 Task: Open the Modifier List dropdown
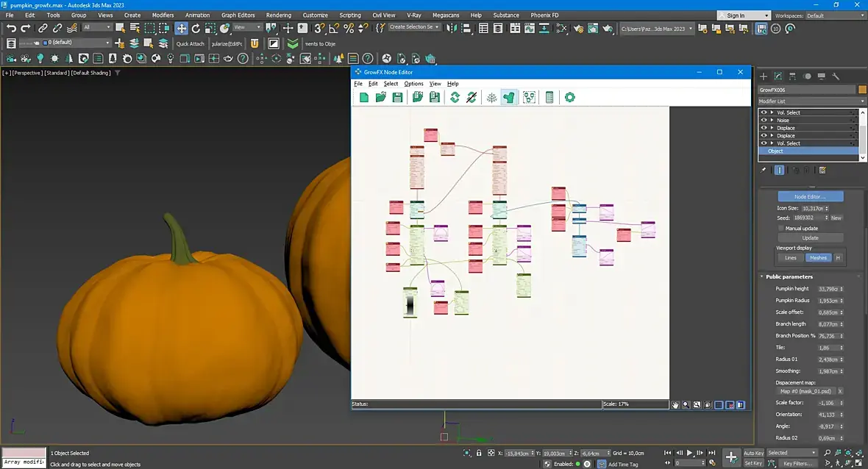point(811,101)
